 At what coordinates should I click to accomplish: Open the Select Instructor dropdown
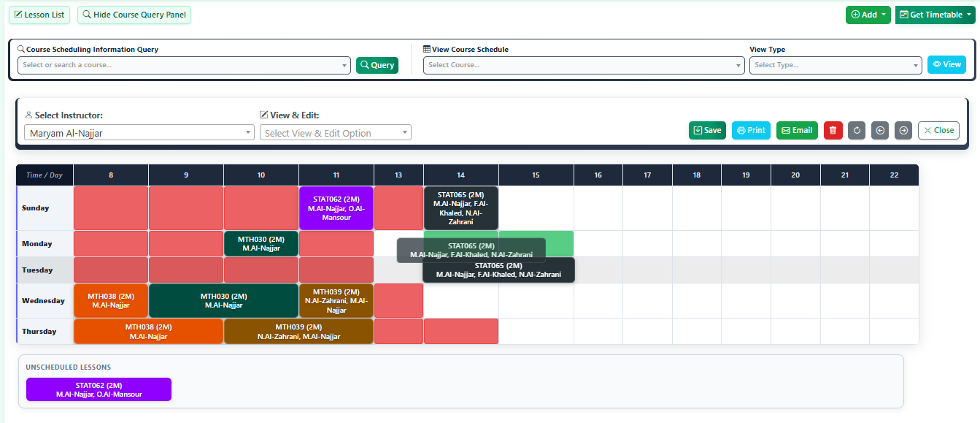click(x=139, y=133)
